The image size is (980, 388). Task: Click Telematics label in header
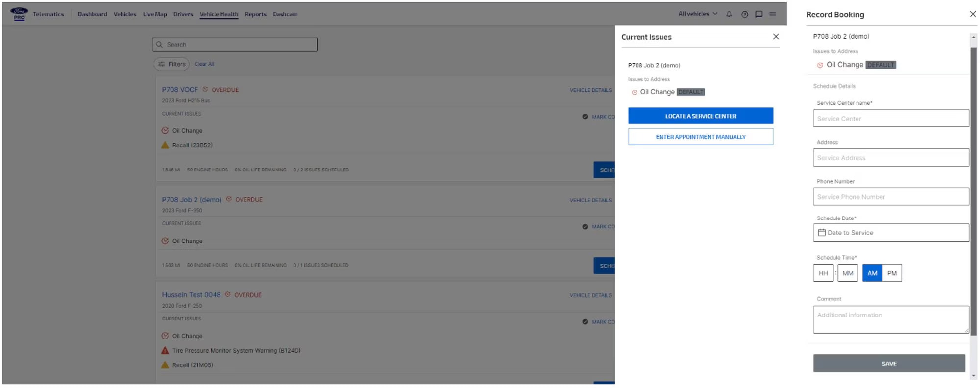(x=49, y=14)
